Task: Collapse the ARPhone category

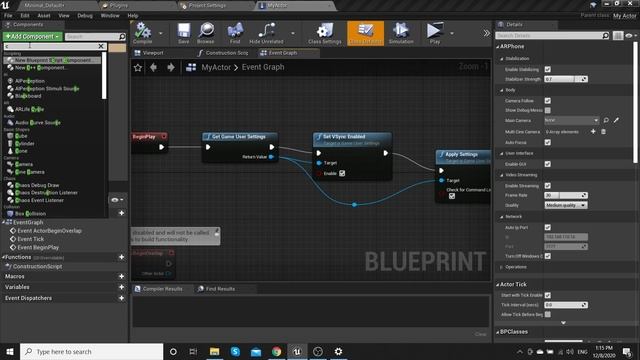Action: point(498,47)
